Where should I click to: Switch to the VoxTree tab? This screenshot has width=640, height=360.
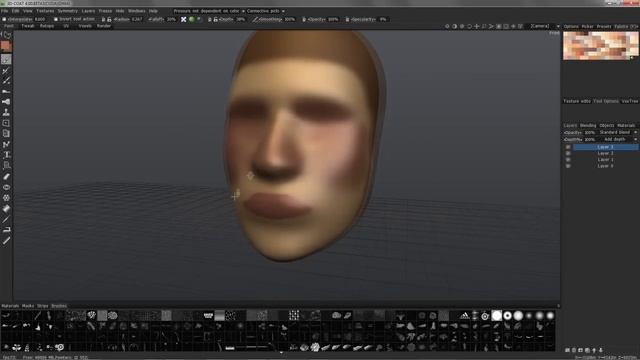[x=629, y=101]
